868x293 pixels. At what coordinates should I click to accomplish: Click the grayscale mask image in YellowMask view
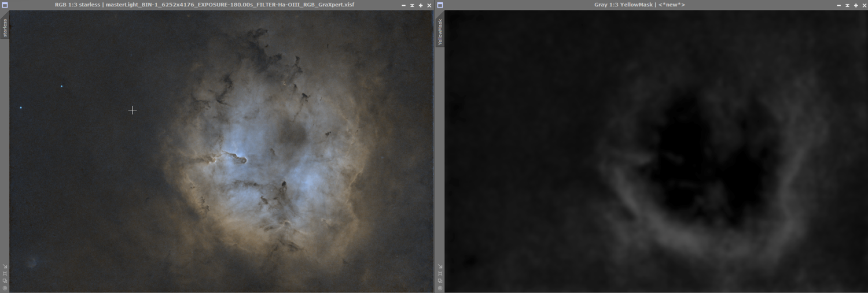pos(656,151)
